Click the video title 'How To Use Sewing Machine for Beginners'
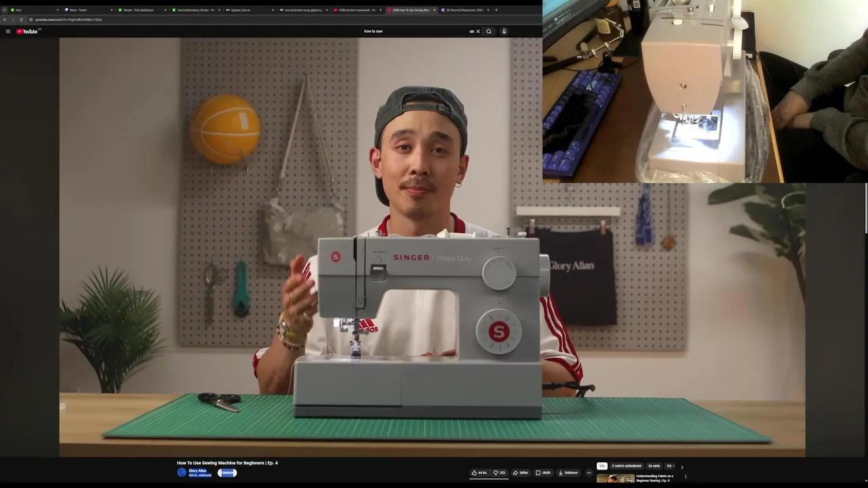This screenshot has height=488, width=868. point(227,463)
